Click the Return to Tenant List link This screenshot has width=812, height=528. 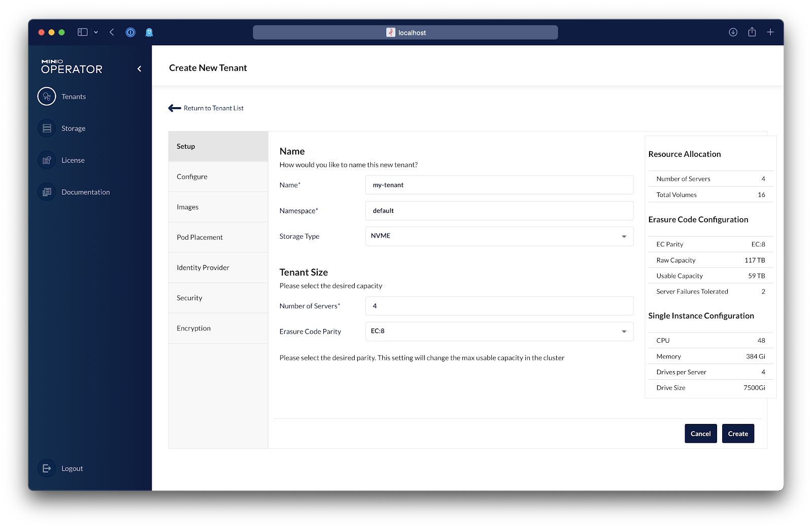click(214, 108)
